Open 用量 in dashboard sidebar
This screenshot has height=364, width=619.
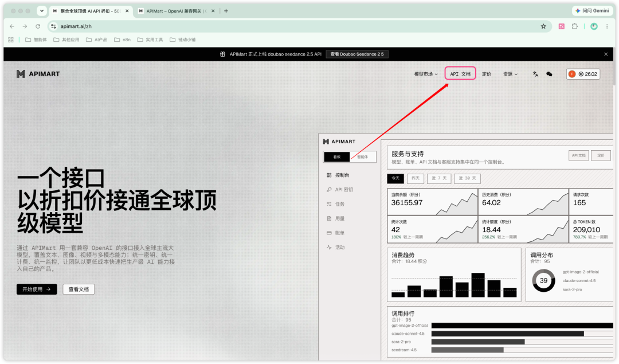pos(335,218)
